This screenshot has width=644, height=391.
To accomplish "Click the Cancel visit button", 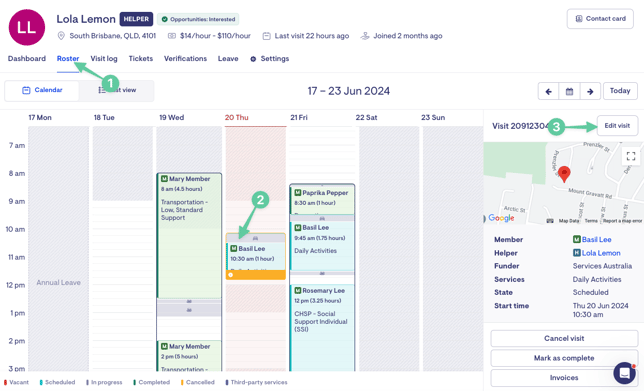I will pyautogui.click(x=564, y=338).
